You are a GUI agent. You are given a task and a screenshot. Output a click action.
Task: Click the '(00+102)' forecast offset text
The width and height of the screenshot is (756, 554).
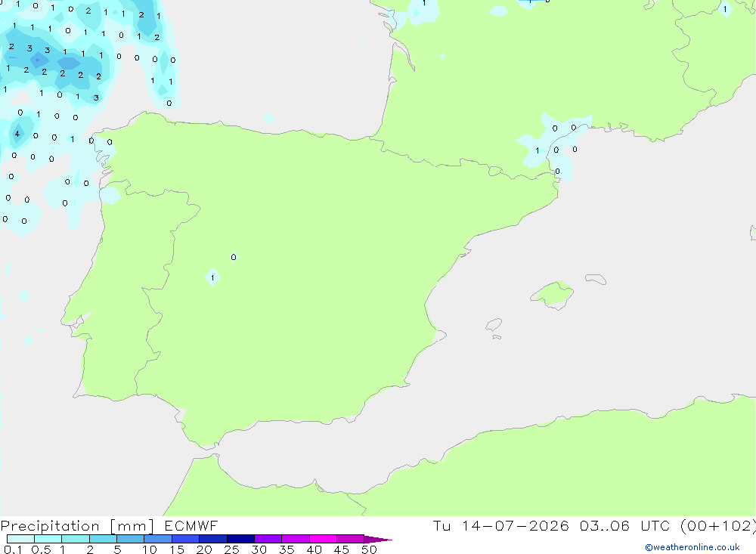point(718,526)
